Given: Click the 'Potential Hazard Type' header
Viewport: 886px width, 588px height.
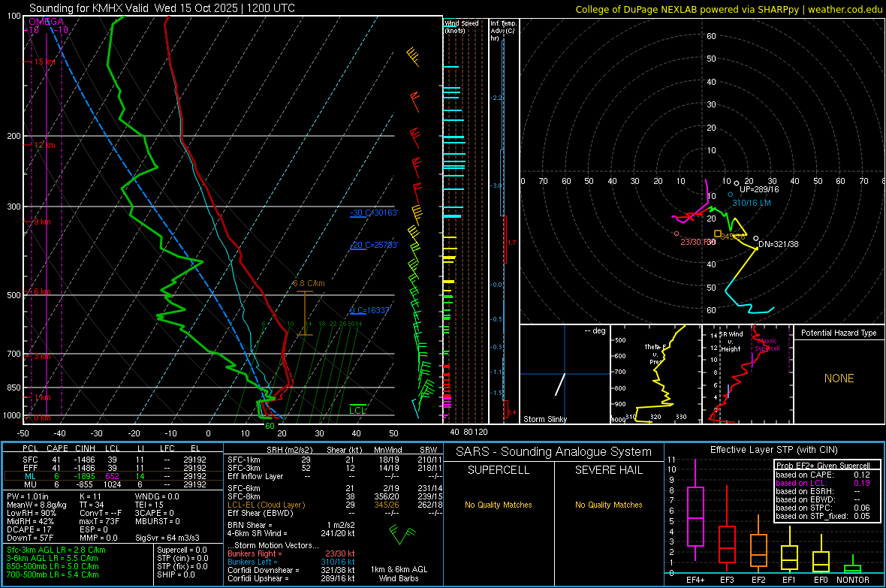Looking at the screenshot, I should [x=839, y=333].
